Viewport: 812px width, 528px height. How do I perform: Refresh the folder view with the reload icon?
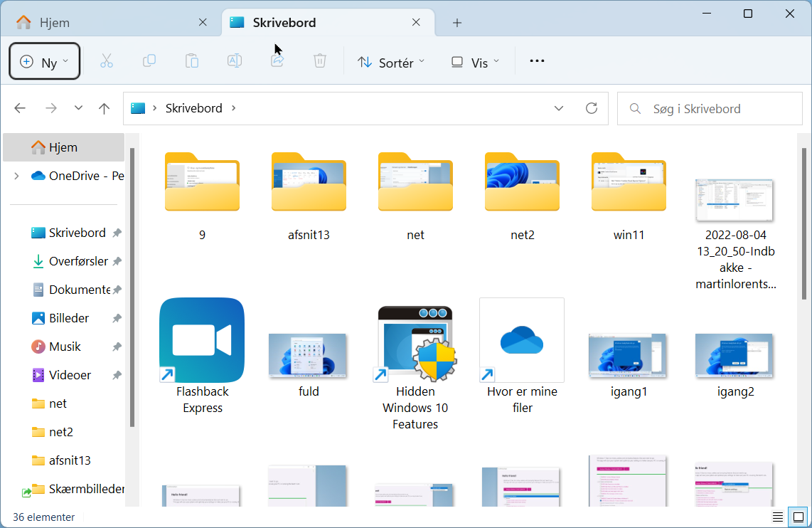click(x=592, y=108)
